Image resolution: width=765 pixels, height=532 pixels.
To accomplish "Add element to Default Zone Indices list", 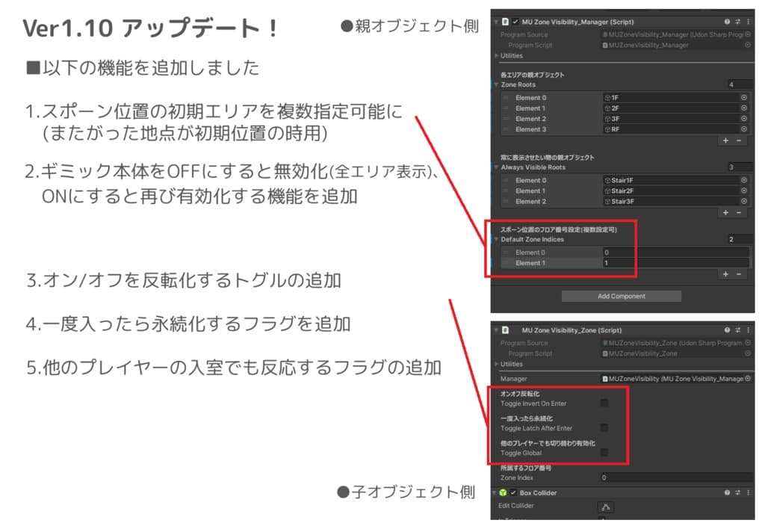I will point(726,274).
